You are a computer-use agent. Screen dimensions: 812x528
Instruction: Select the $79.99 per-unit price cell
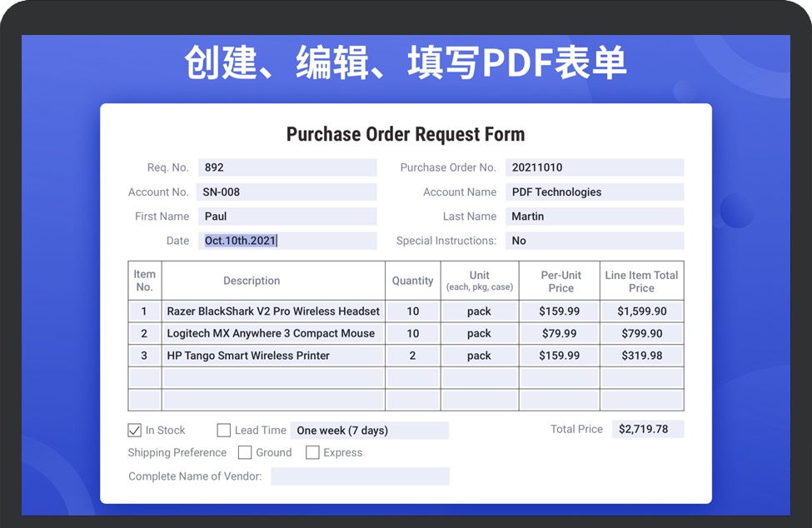[559, 333]
